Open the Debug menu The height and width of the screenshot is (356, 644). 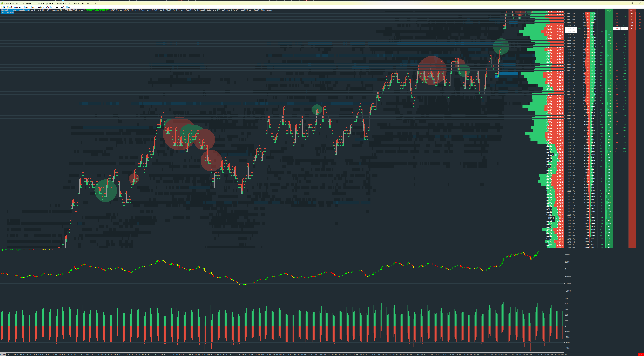coord(41,7)
